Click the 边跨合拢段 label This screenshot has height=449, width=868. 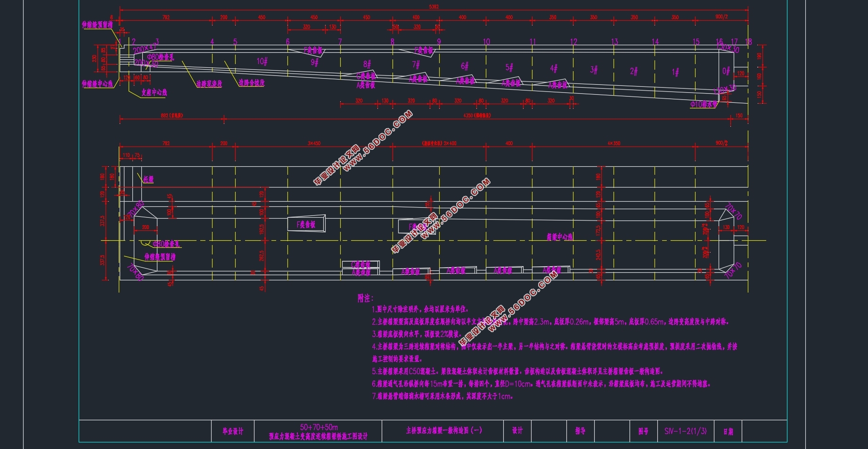[251, 83]
